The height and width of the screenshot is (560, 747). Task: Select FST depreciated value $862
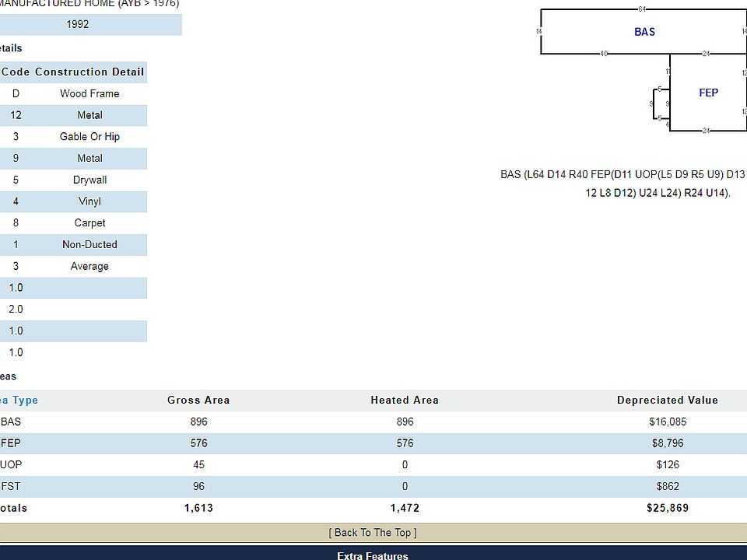click(668, 486)
